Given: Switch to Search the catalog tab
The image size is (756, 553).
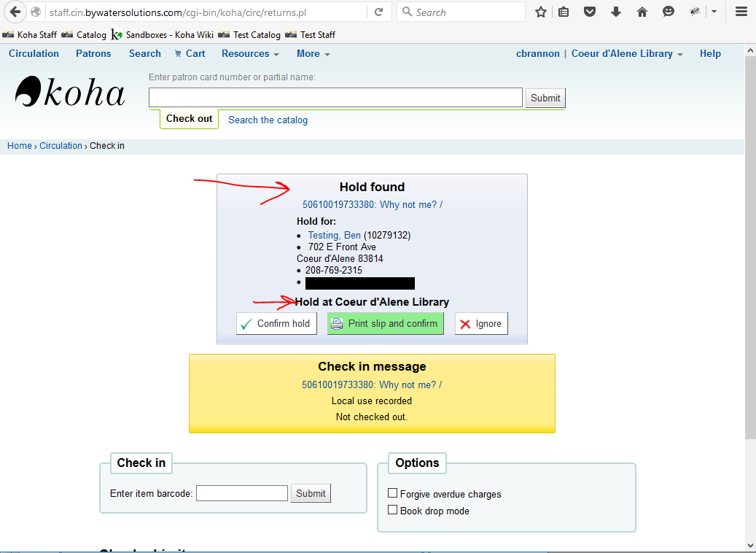Looking at the screenshot, I should (x=268, y=120).
